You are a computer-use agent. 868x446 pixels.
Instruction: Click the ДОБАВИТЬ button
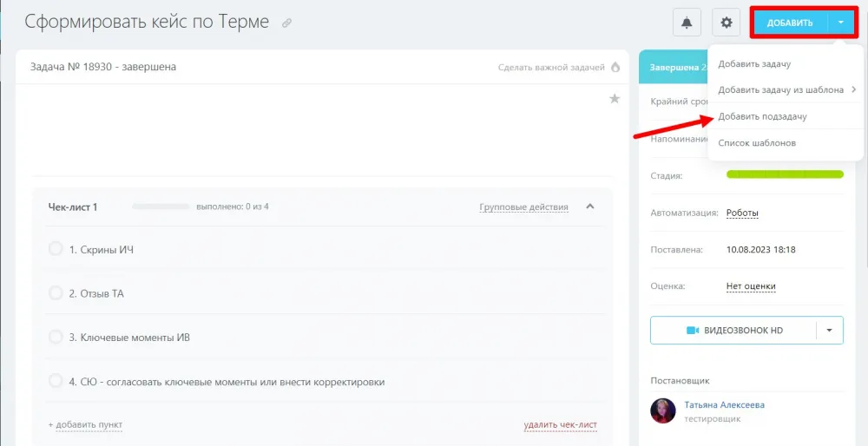790,23
